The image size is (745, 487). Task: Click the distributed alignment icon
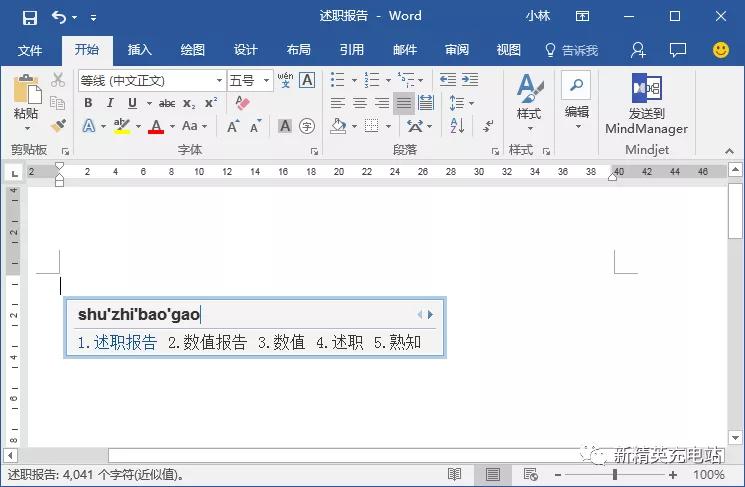[426, 103]
